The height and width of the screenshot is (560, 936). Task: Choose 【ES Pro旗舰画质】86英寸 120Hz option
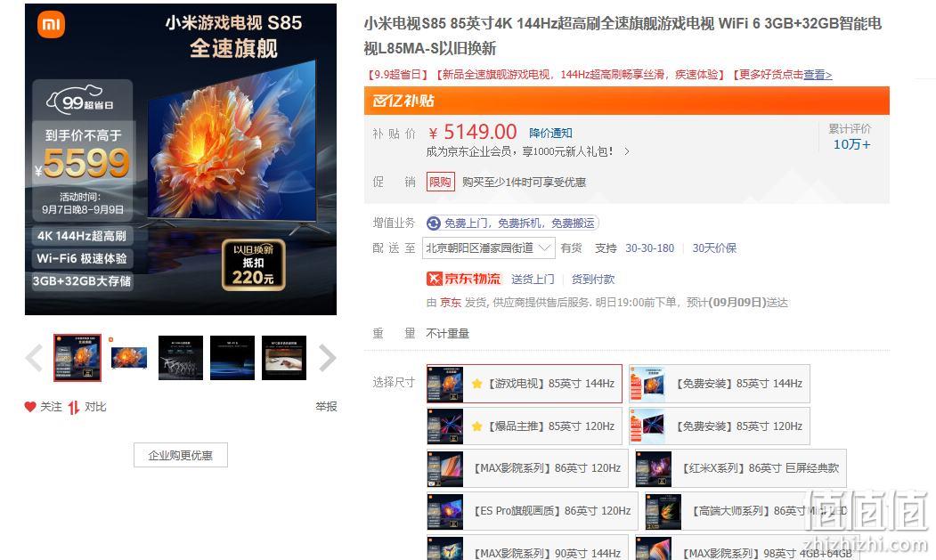(533, 511)
